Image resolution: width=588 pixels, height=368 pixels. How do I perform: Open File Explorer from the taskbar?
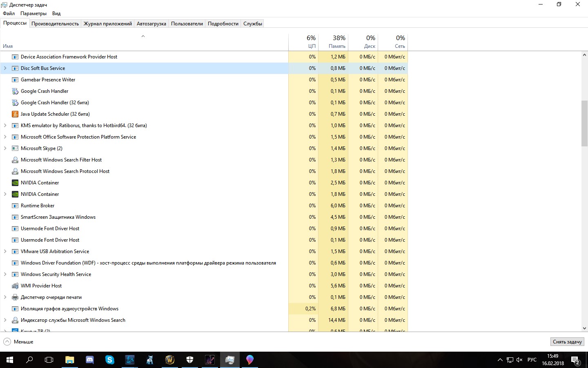(70, 360)
